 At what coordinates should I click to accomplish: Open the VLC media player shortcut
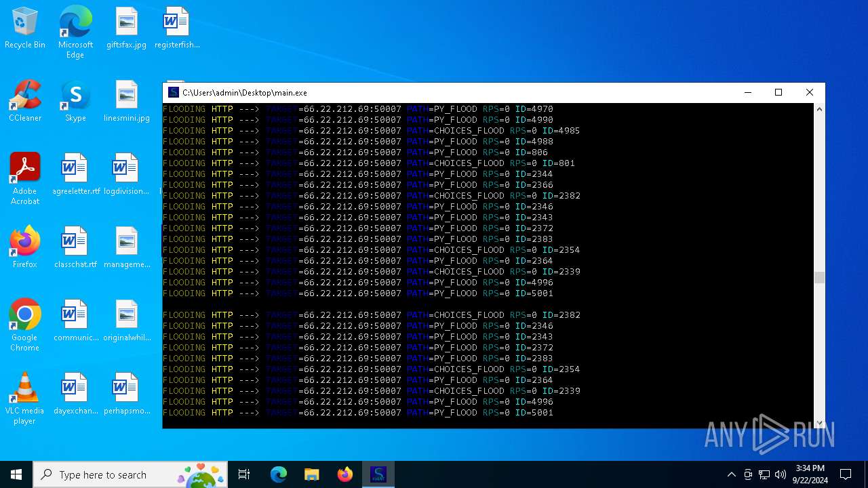(25, 399)
